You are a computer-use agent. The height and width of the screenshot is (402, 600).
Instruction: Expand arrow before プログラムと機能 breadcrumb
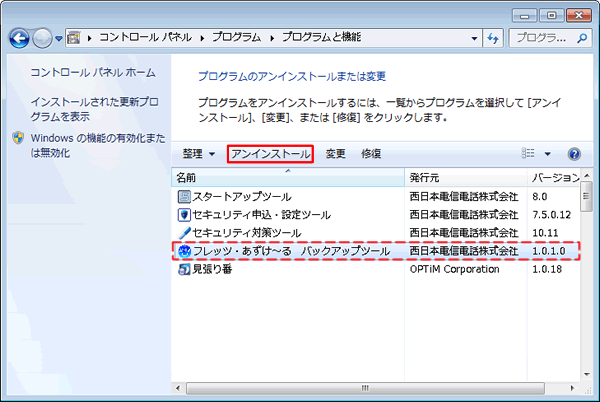point(272,38)
